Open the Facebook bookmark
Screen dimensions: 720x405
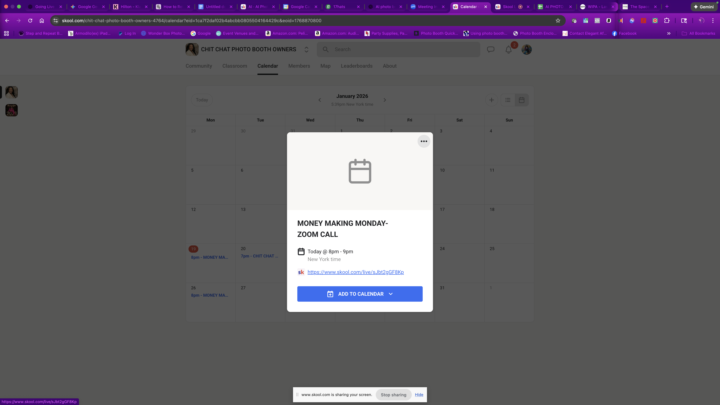pyautogui.click(x=624, y=34)
